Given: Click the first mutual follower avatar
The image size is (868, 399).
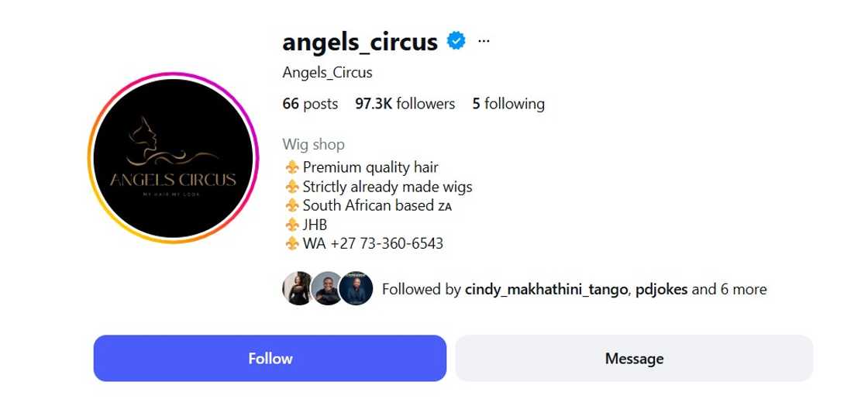Looking at the screenshot, I should [x=296, y=288].
